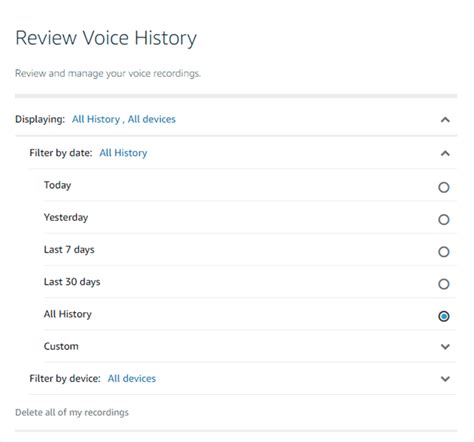Image resolution: width=474 pixels, height=442 pixels.
Task: Choose the Last 7 days option label
Action: (x=69, y=250)
